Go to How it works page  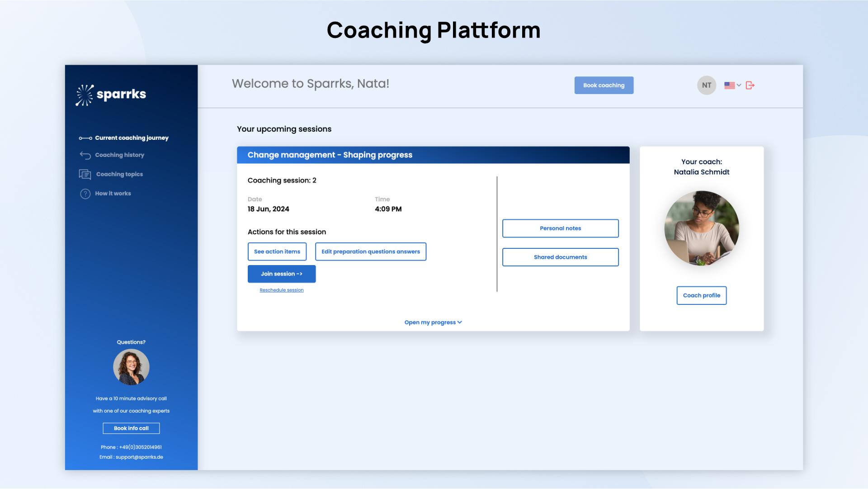[x=113, y=194]
